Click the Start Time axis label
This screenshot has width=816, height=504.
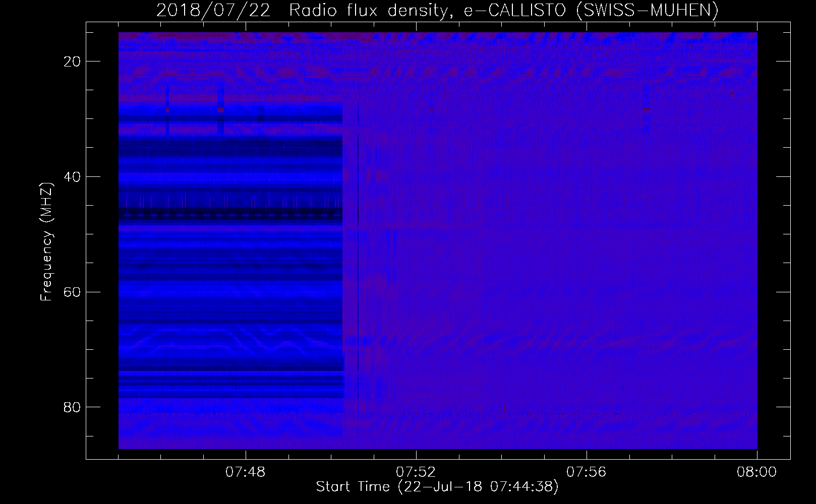coord(438,487)
